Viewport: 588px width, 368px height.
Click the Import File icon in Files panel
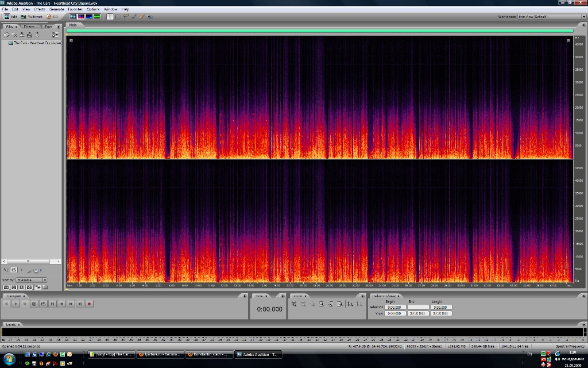6,35
